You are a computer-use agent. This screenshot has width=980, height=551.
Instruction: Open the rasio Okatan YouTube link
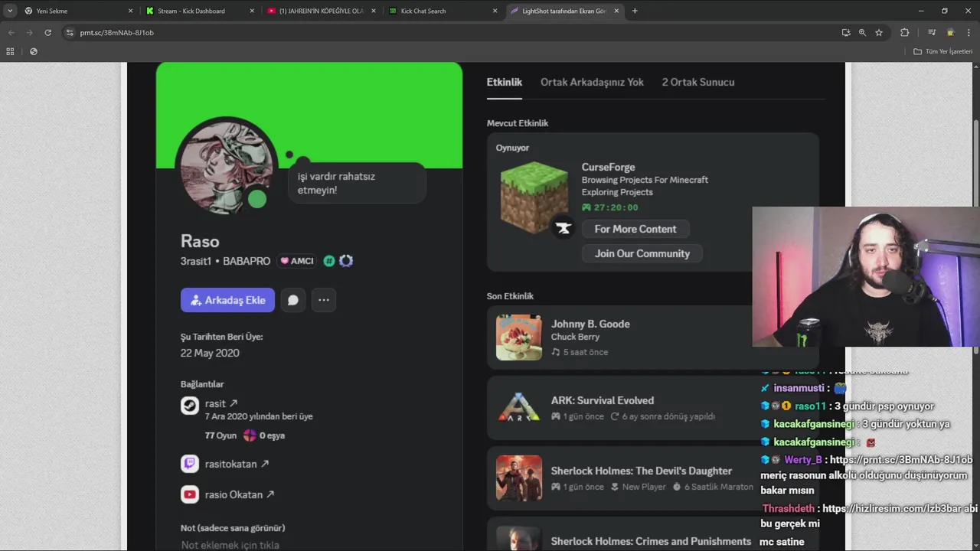click(x=240, y=494)
